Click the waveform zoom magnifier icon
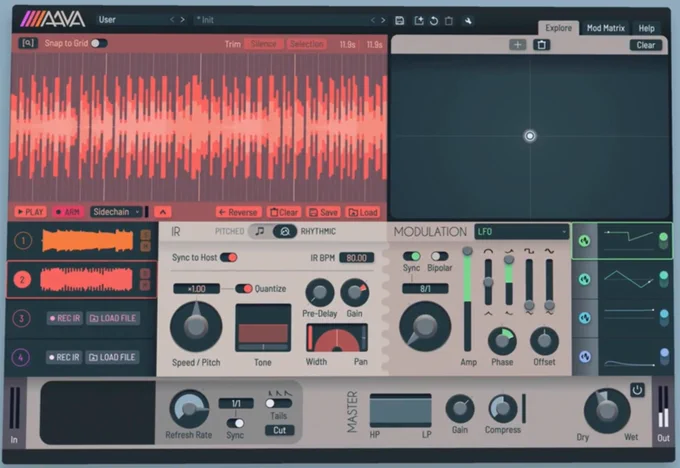Viewport: 680px width, 468px height. pyautogui.click(x=28, y=43)
